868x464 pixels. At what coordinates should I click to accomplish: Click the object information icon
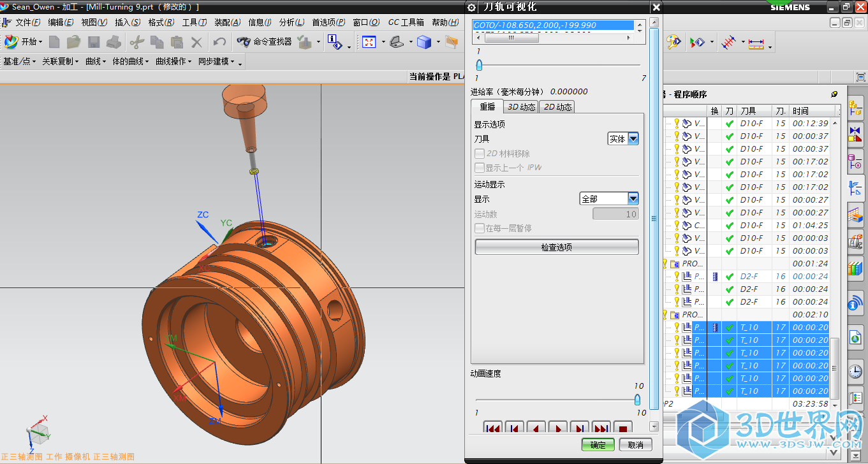tap(334, 42)
